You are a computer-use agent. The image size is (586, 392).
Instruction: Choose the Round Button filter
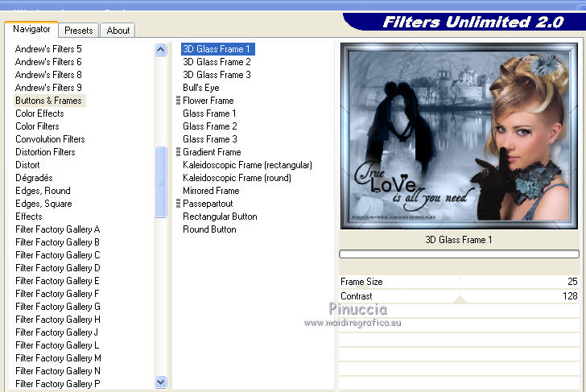coord(209,229)
